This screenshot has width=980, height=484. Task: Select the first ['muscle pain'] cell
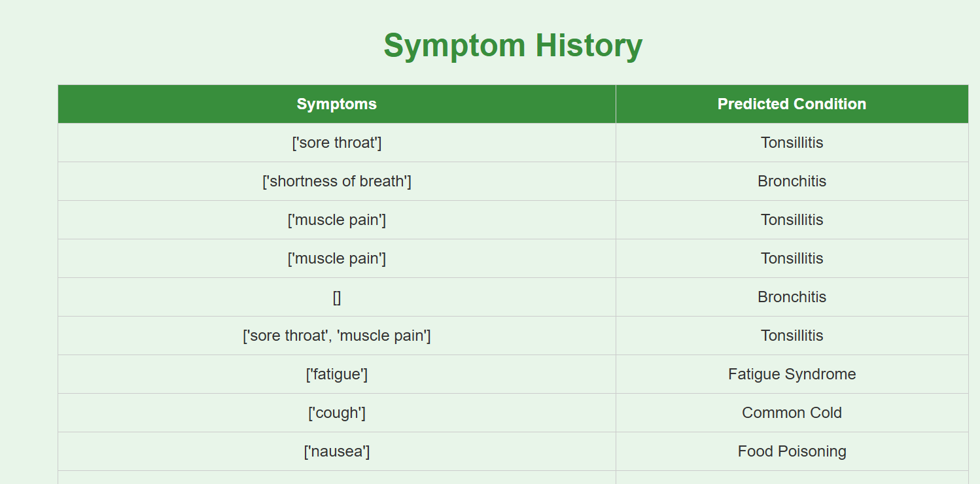coord(337,220)
